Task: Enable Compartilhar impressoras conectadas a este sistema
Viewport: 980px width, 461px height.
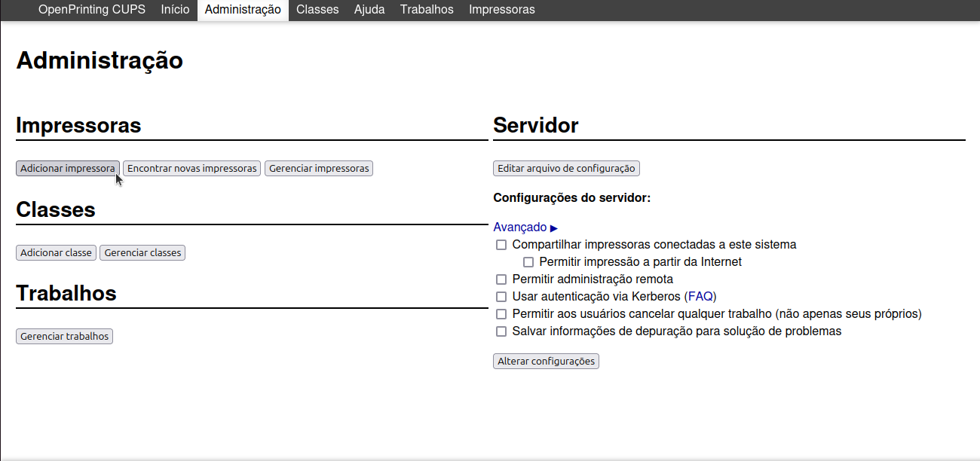Action: tap(501, 245)
